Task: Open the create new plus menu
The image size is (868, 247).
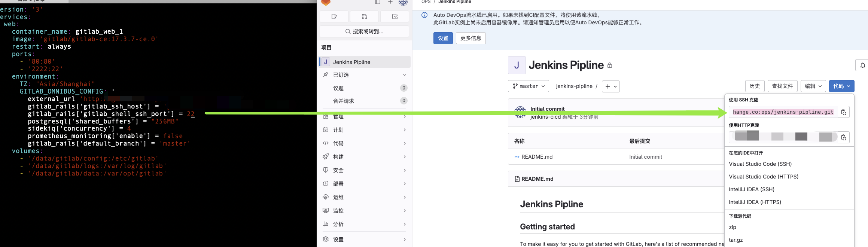Action: point(390,2)
